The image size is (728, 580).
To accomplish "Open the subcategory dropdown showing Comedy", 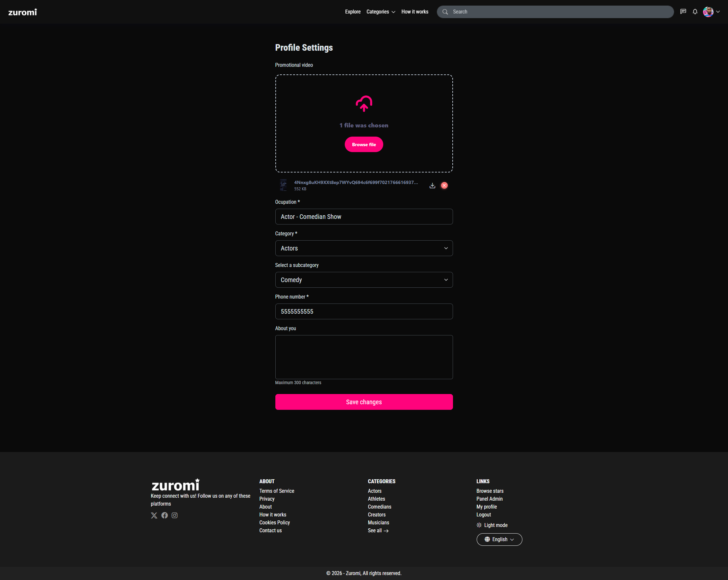I will [364, 280].
